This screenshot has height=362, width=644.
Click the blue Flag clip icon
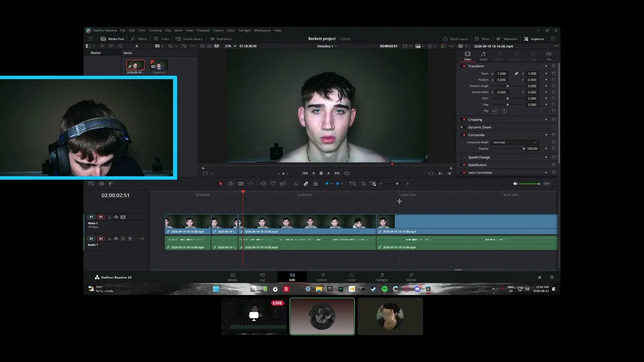(327, 184)
